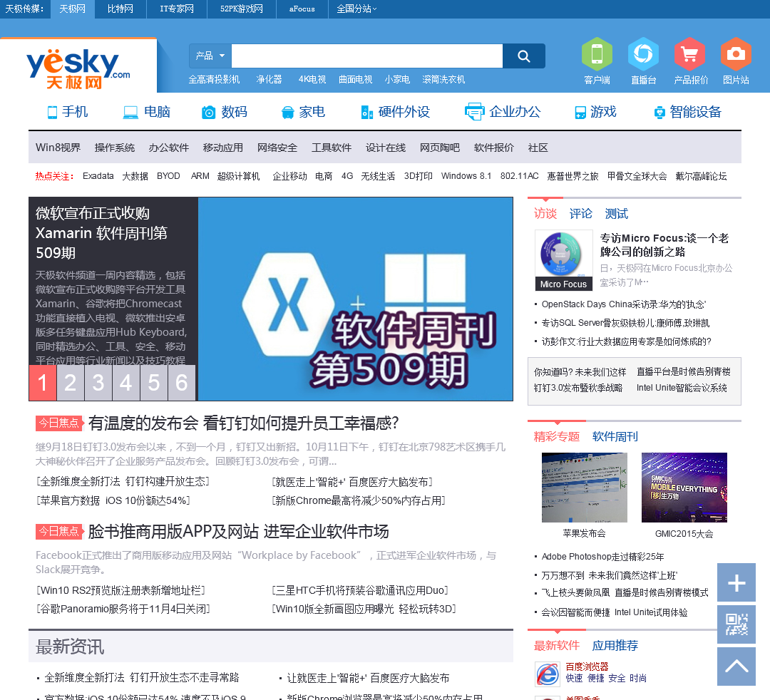770x700 pixels.
Task: Click the 智能设备 smart device icon
Action: 659,113
